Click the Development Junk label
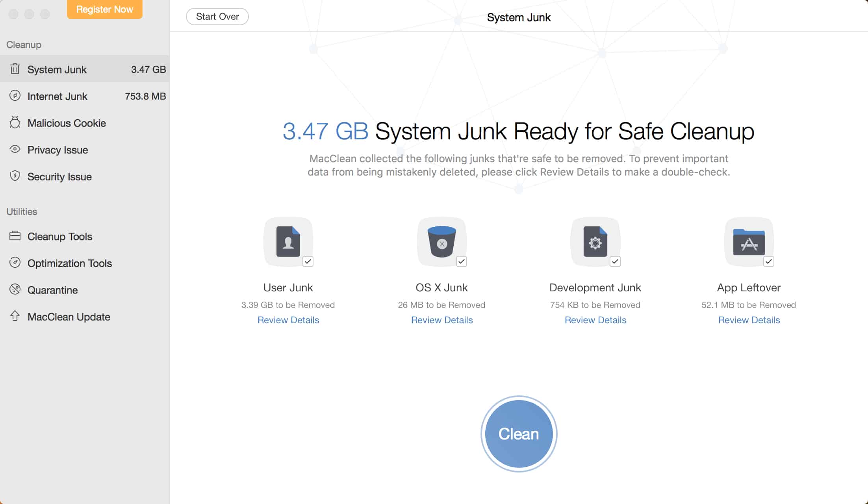The image size is (868, 504). [595, 287]
